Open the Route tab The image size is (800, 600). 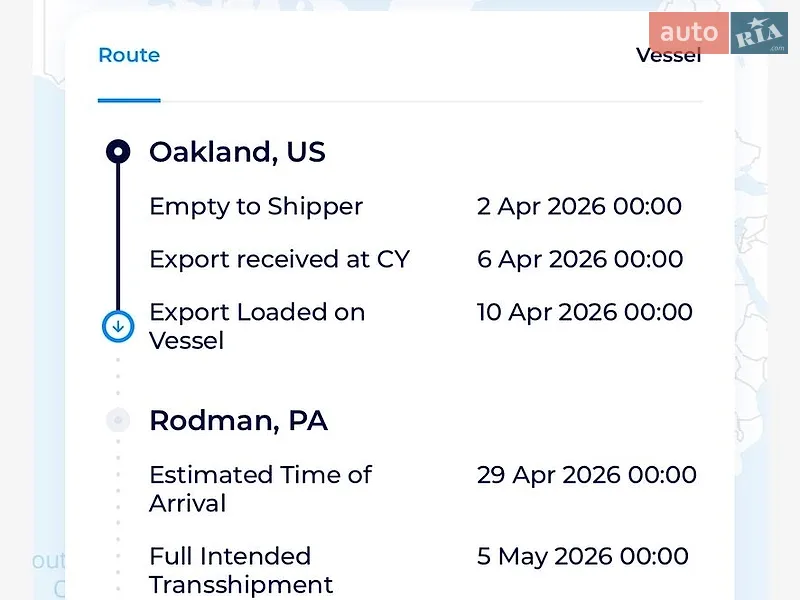click(x=129, y=55)
